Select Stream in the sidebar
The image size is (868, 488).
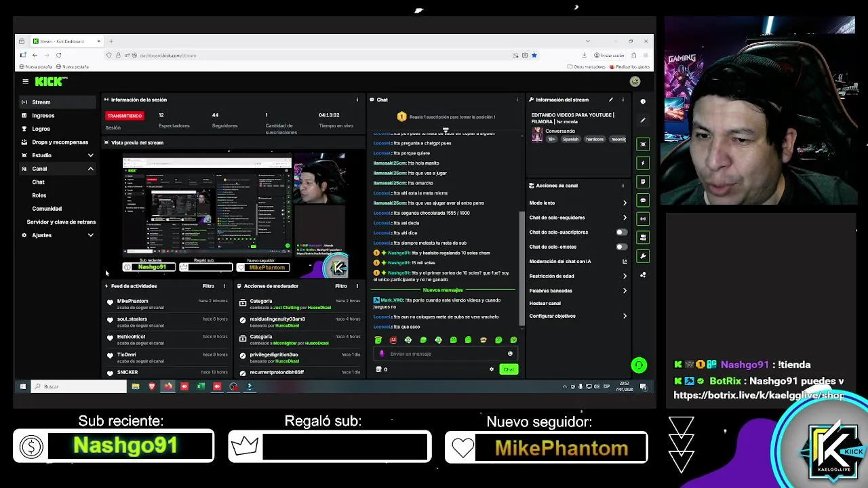tap(58, 102)
